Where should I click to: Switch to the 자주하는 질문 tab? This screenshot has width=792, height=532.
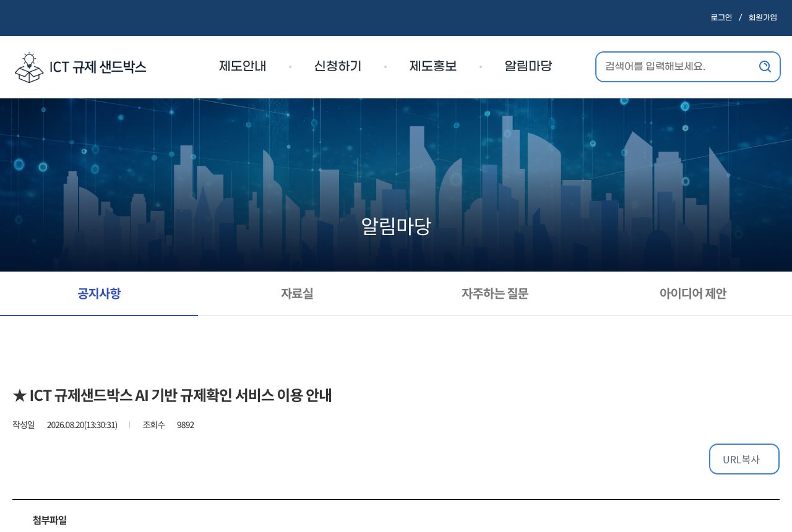click(x=495, y=293)
